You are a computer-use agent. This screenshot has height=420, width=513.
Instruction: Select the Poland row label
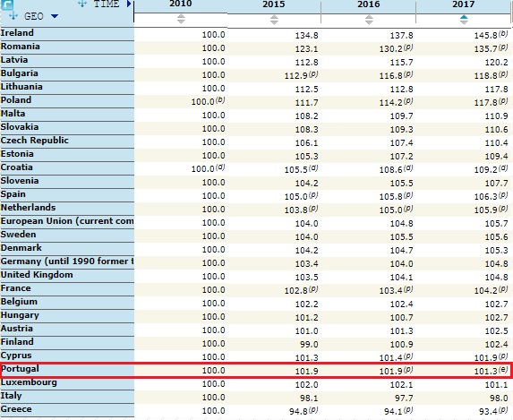16,99
